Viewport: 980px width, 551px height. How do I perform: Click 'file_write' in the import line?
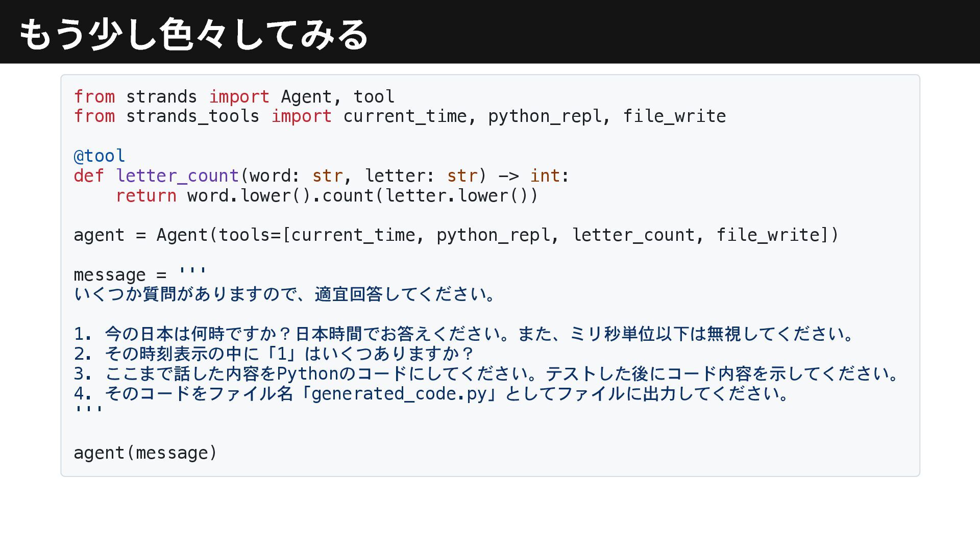(674, 116)
